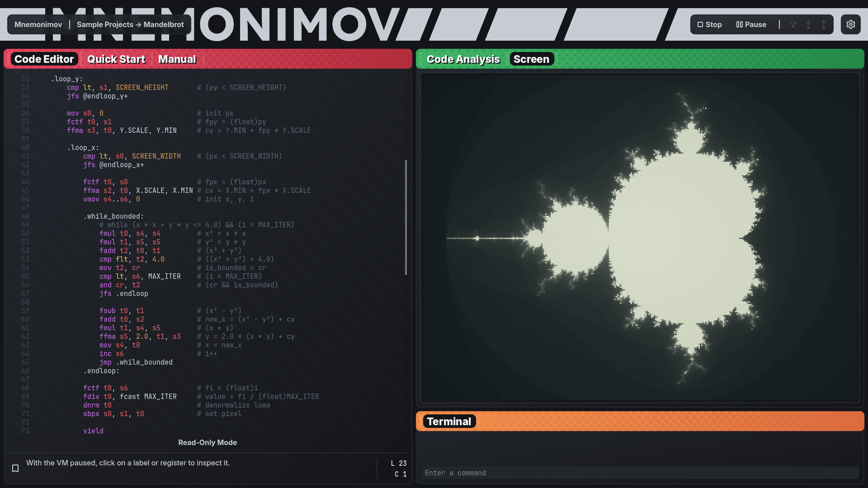Open the Sample Projects → Mandelbrot breadcrumb
Image resolution: width=868 pixels, height=488 pixels.
[x=130, y=24]
